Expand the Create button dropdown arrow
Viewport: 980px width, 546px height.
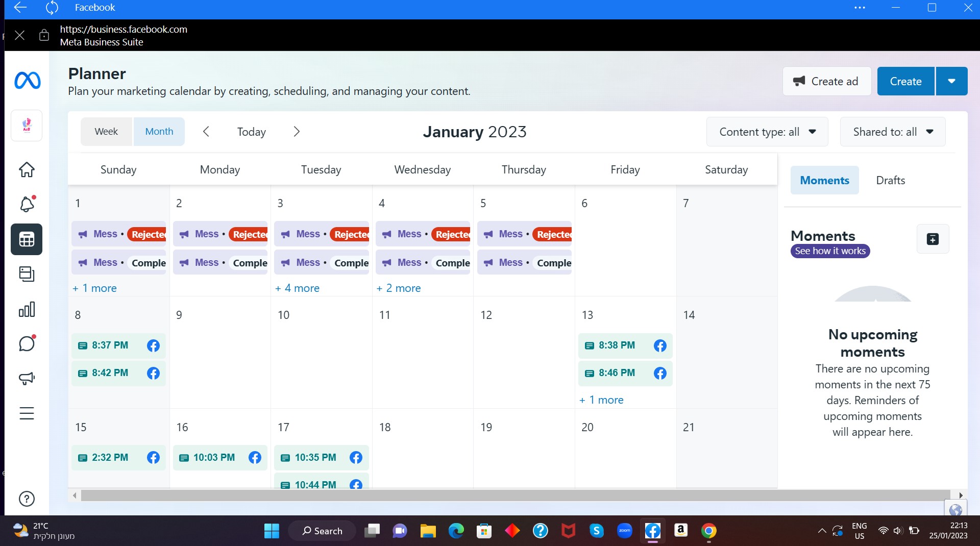click(x=951, y=81)
